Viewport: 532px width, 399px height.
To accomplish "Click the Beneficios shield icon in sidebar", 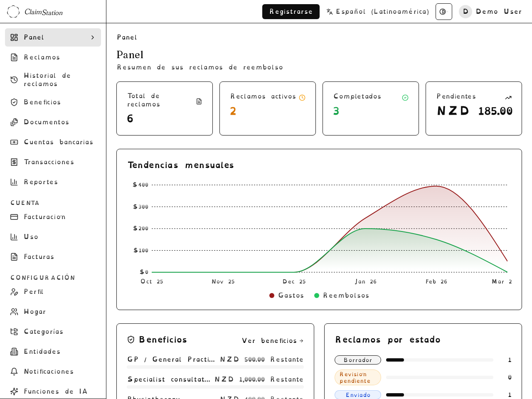I will [14, 102].
